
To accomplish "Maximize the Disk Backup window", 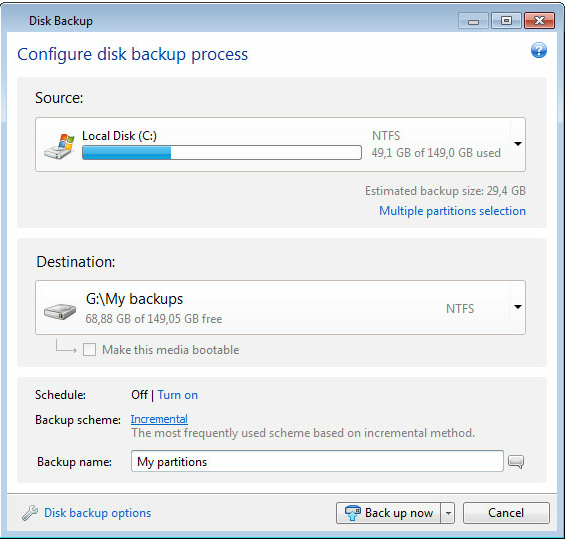I will (506, 21).
